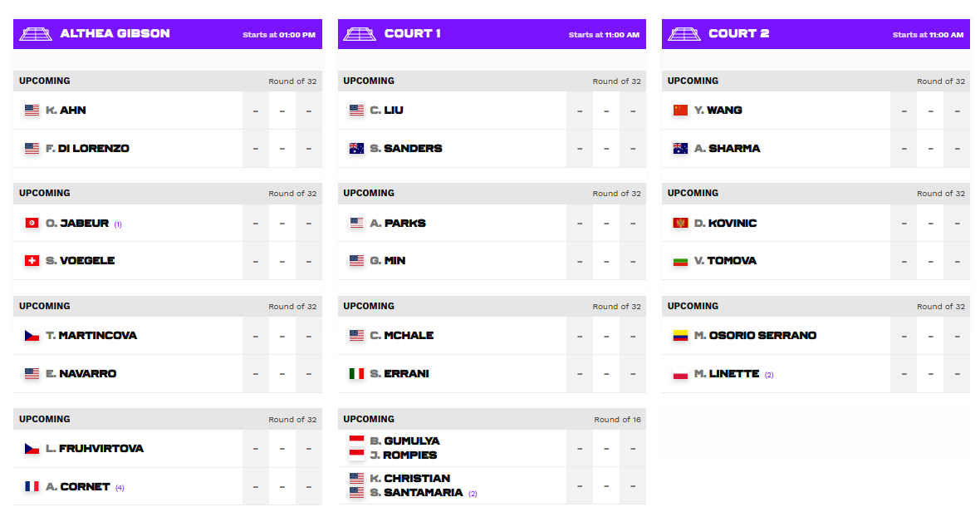
Task: Click the Italian flag beside S. Errani
Action: tap(356, 374)
